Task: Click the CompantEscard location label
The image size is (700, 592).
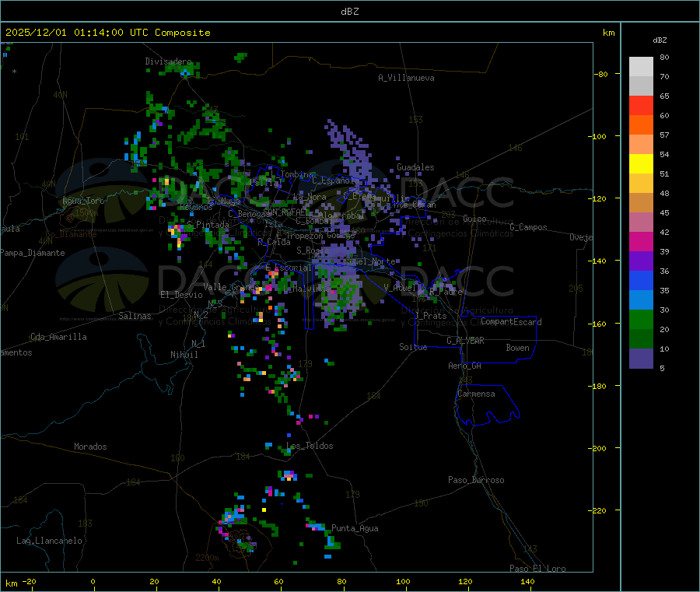Action: [x=511, y=322]
